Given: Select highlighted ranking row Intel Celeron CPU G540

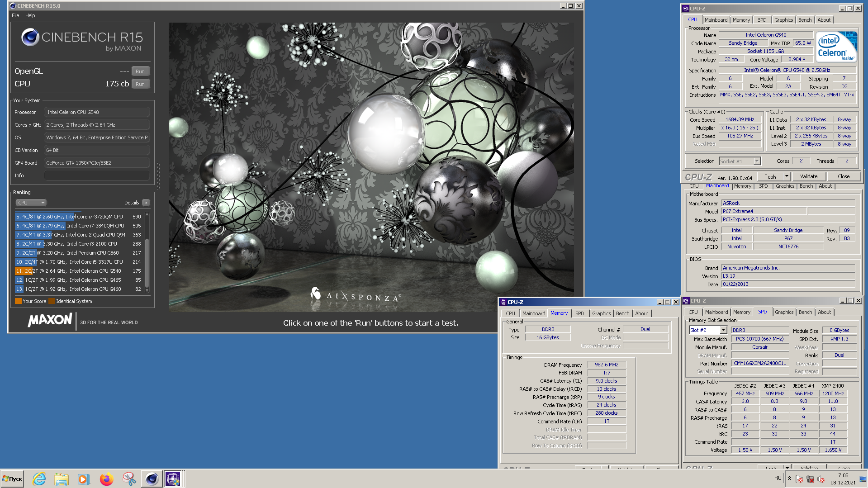Looking at the screenshot, I should [x=79, y=271].
